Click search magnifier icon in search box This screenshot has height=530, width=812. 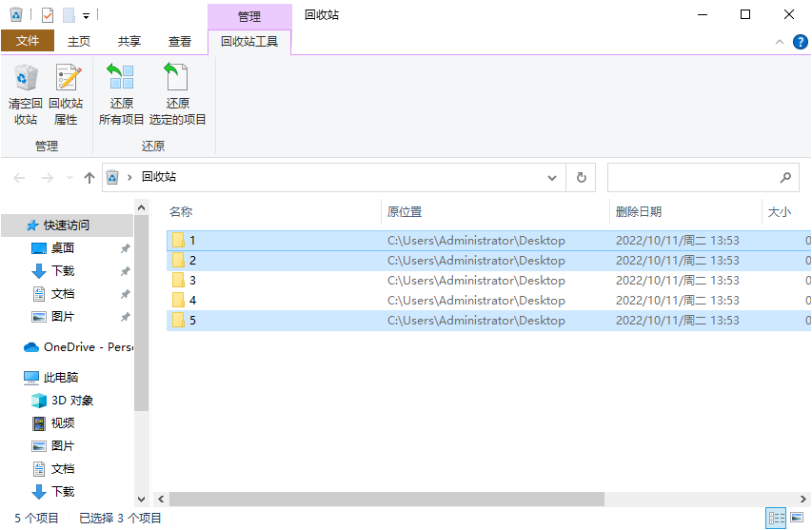click(x=785, y=177)
